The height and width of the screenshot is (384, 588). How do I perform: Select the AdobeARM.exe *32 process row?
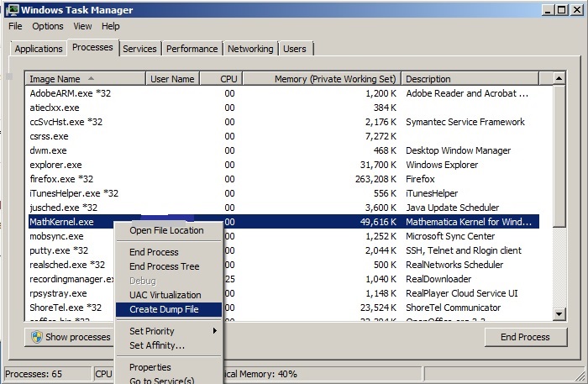tap(284, 93)
